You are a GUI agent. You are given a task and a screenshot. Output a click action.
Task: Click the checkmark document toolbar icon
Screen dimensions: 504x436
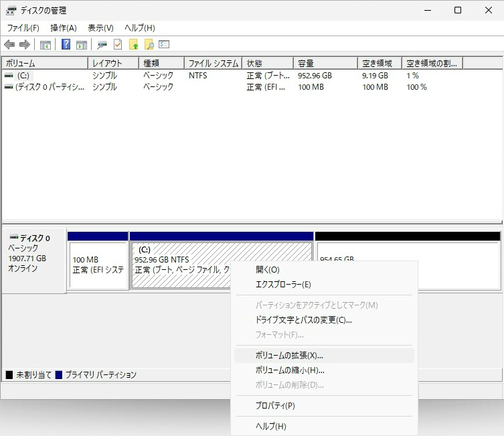click(x=118, y=45)
